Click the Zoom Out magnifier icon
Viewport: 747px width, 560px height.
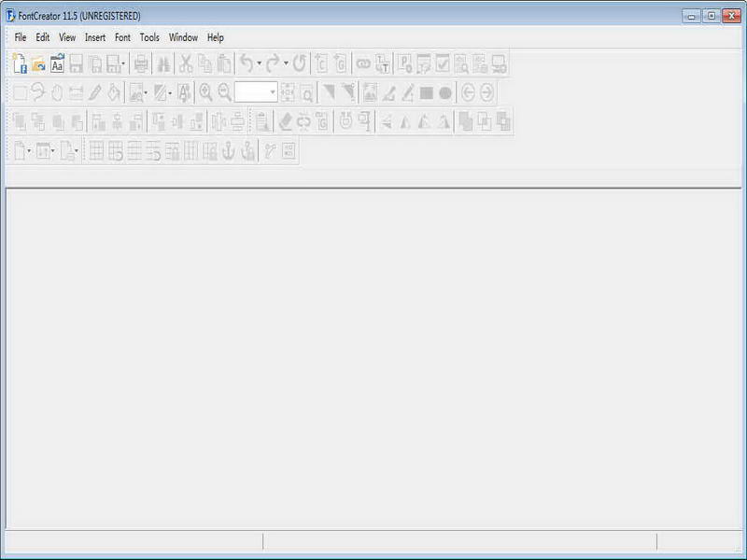[224, 91]
